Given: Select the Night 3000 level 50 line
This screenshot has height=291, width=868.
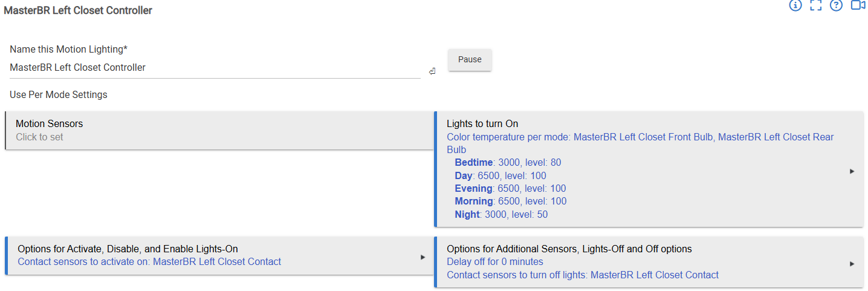Looking at the screenshot, I should [x=501, y=215].
